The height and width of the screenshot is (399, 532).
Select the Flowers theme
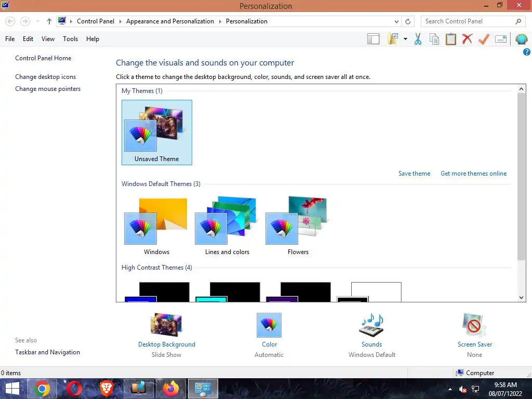tap(298, 225)
